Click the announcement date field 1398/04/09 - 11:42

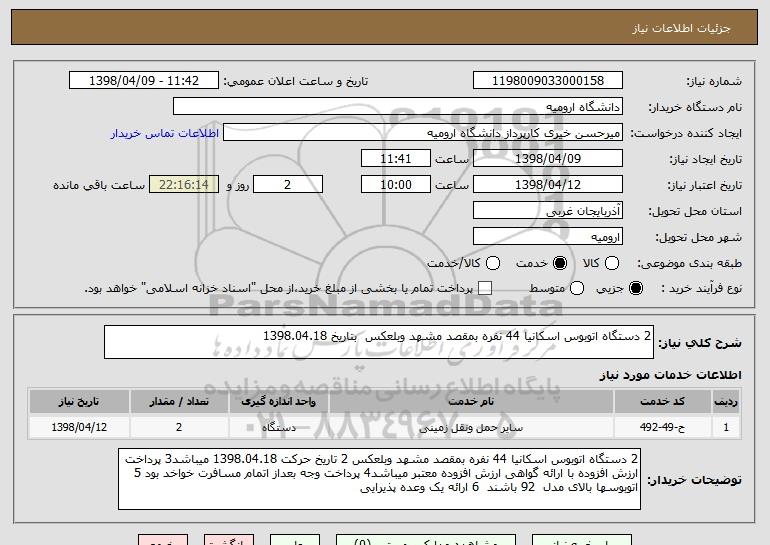tap(144, 81)
